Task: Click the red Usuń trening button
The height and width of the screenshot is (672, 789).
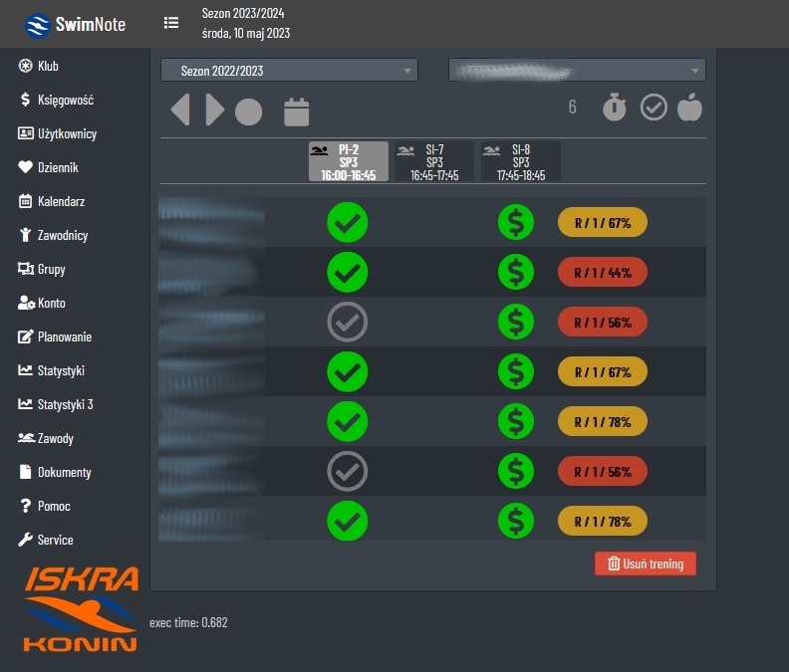Action: (x=646, y=563)
